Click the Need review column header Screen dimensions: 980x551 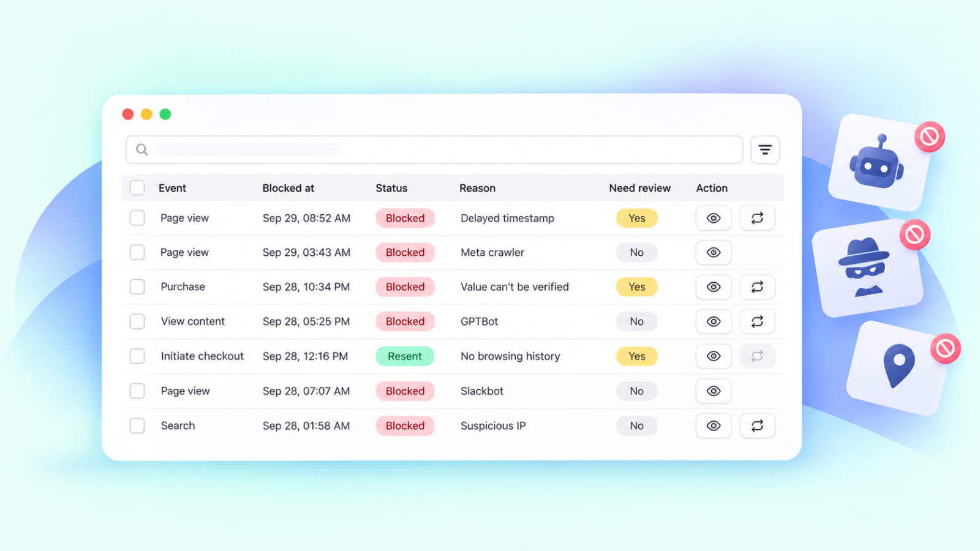pos(639,188)
